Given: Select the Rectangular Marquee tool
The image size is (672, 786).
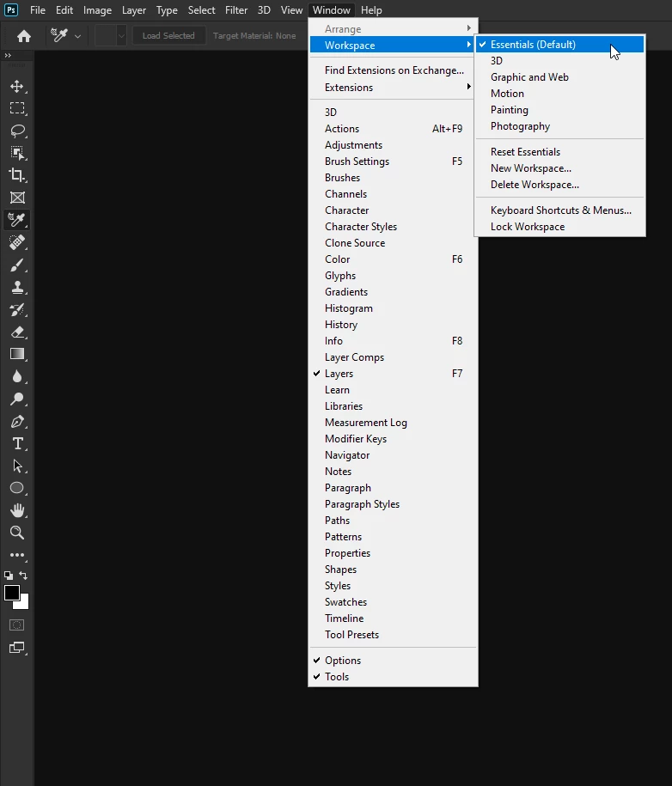Looking at the screenshot, I should pos(17,108).
